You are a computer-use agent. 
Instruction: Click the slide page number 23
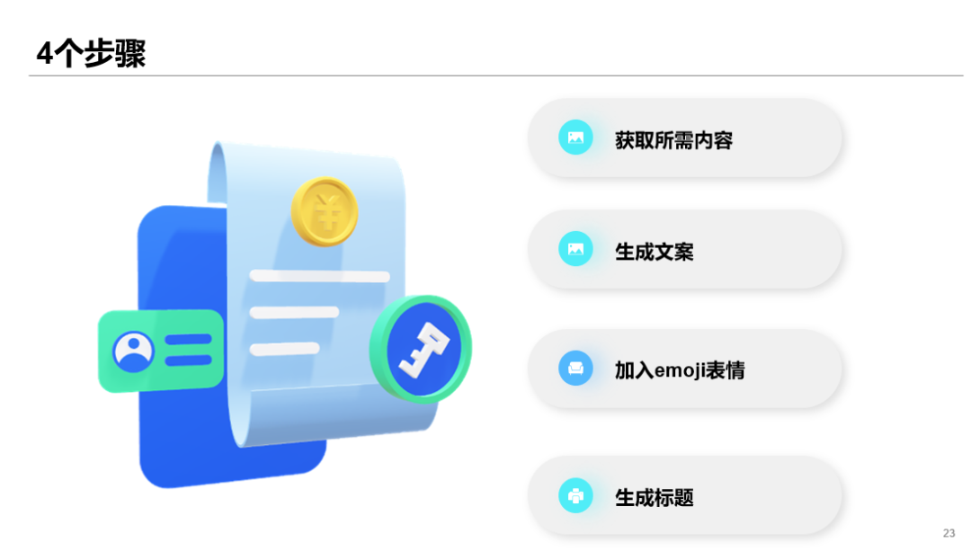(949, 533)
